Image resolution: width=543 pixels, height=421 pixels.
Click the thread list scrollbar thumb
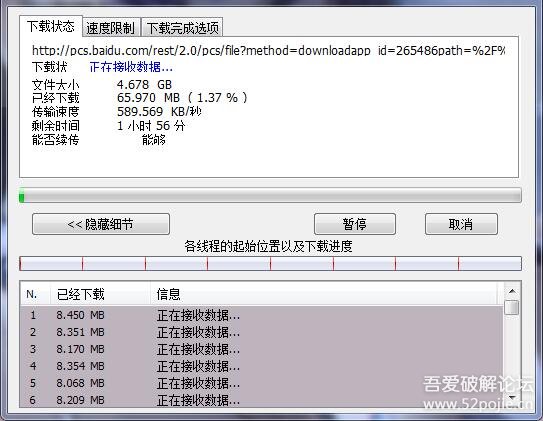coord(511,307)
